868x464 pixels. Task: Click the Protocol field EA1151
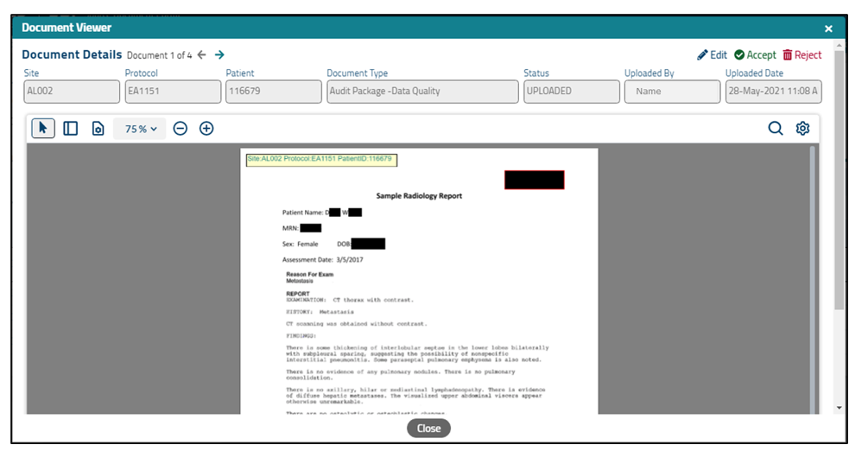[173, 92]
